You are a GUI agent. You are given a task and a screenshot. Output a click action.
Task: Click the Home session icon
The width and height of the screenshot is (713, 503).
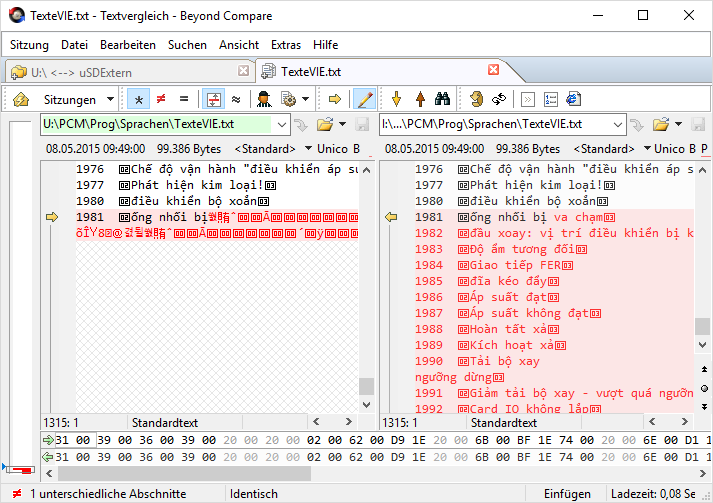click(21, 99)
